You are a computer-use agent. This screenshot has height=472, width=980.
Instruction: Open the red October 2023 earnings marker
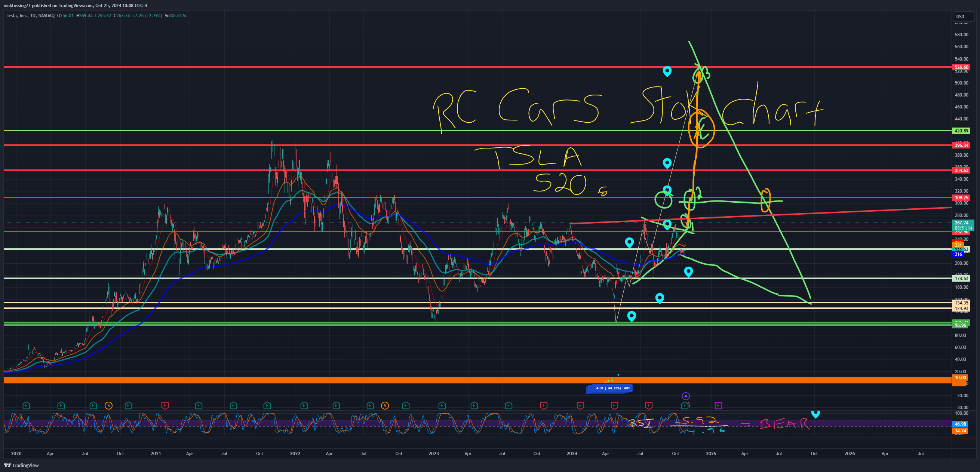[544, 406]
